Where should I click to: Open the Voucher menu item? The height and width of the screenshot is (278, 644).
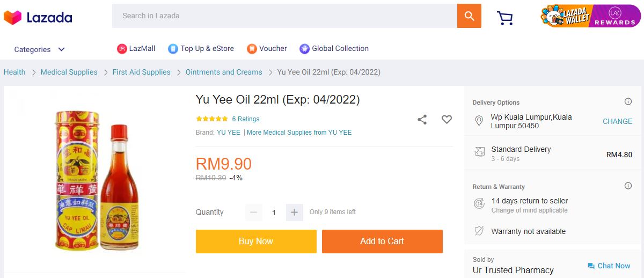pyautogui.click(x=267, y=49)
